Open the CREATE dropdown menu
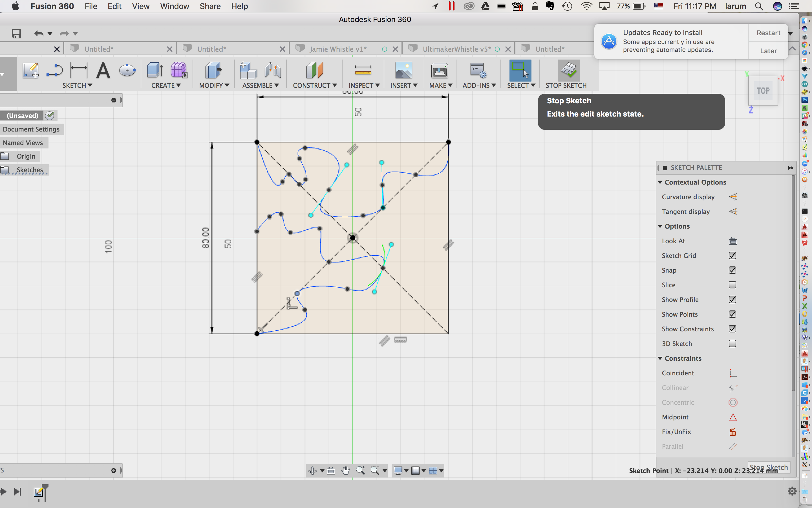This screenshot has width=812, height=508. (166, 85)
